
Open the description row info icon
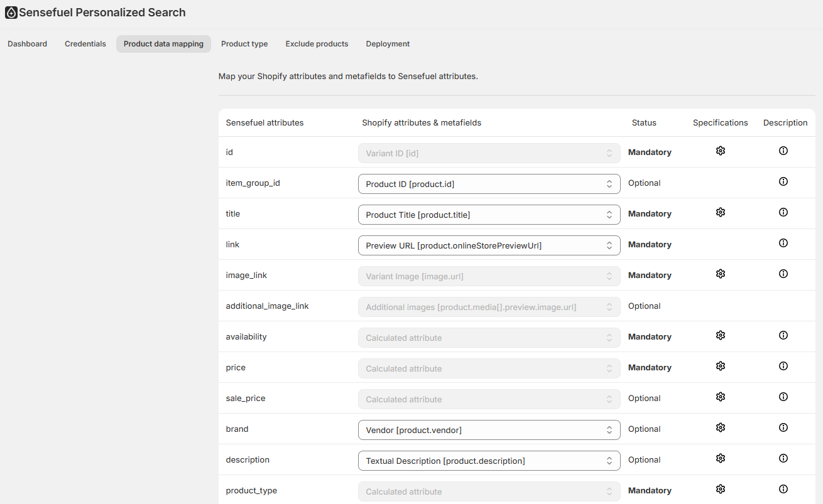[783, 458]
